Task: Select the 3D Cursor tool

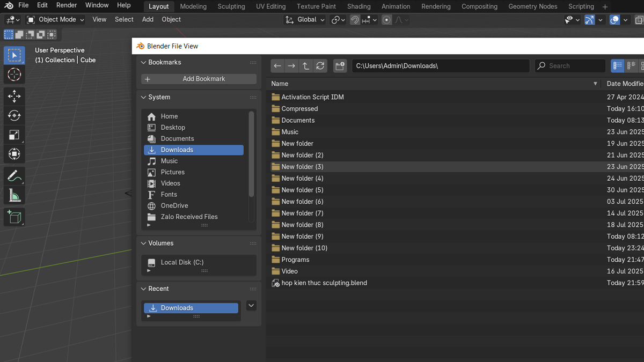Action: coord(14,75)
